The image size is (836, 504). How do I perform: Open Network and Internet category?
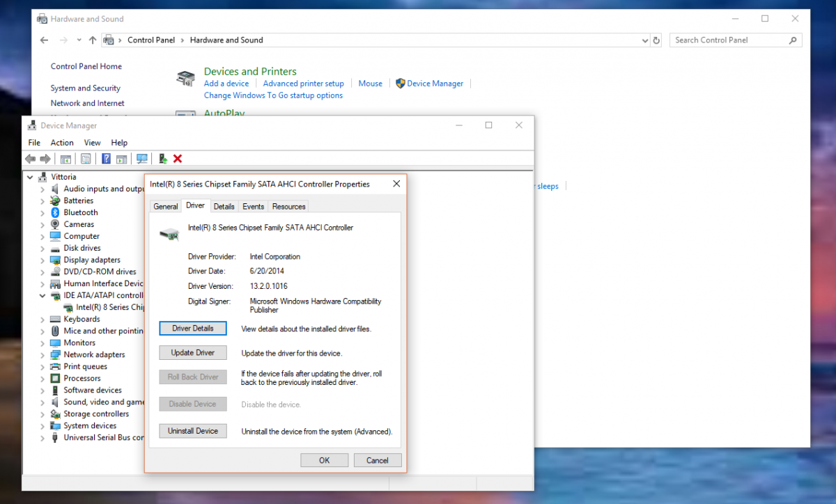[88, 103]
